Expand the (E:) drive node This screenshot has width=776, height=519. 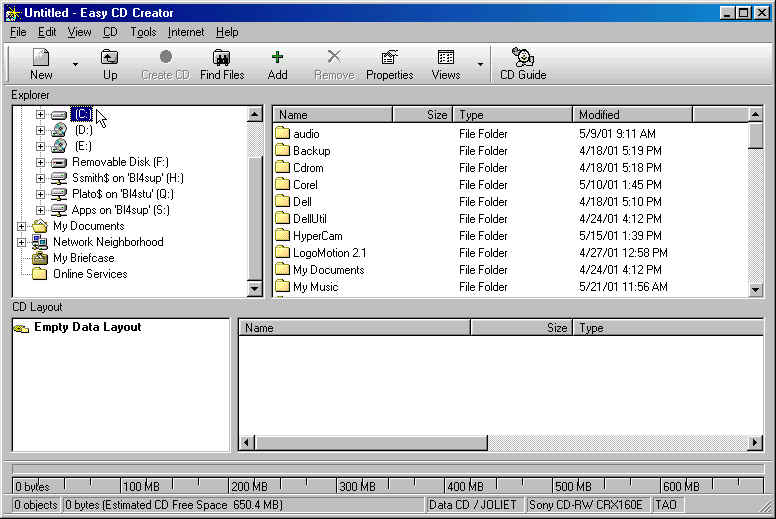[41, 146]
